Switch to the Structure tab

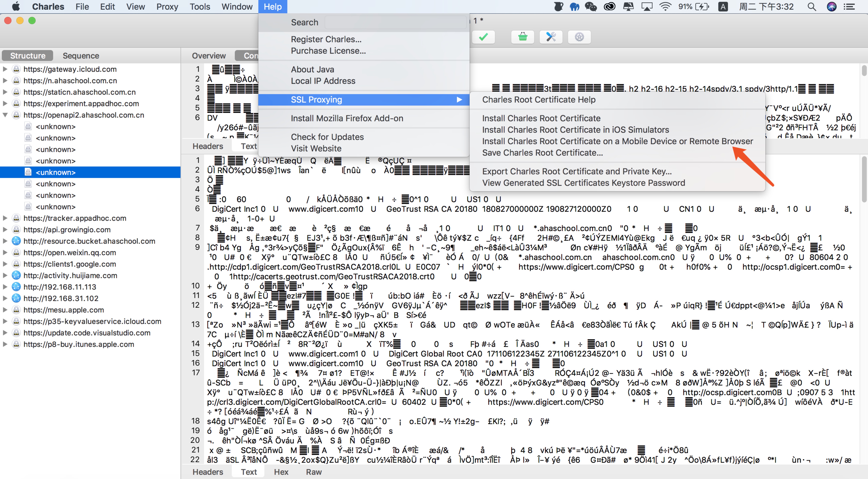tap(28, 56)
